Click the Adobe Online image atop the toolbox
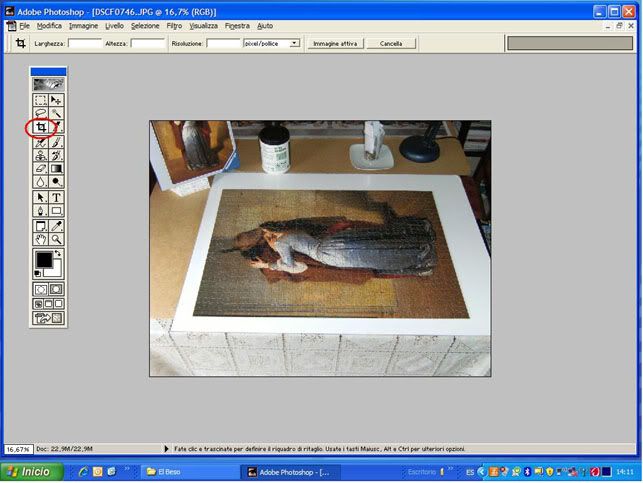The height and width of the screenshot is (483, 643). pos(48,84)
